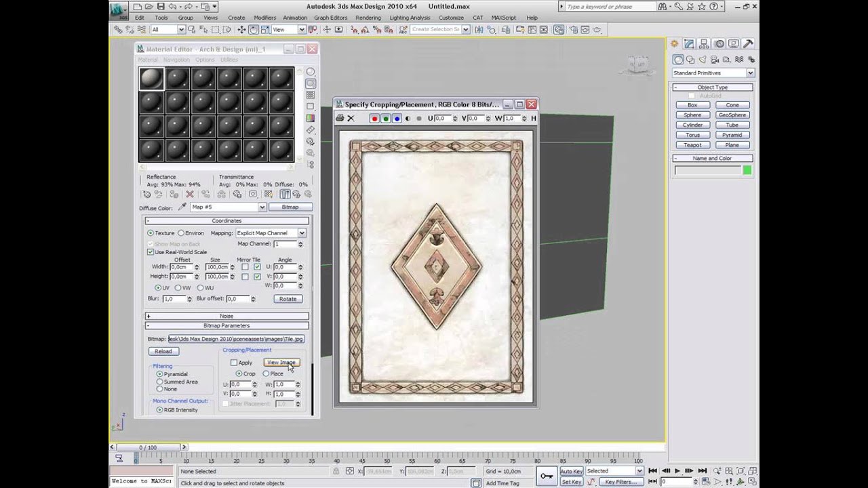Click the checkered Background icon in Material Editor
The image size is (868, 488).
[x=311, y=95]
